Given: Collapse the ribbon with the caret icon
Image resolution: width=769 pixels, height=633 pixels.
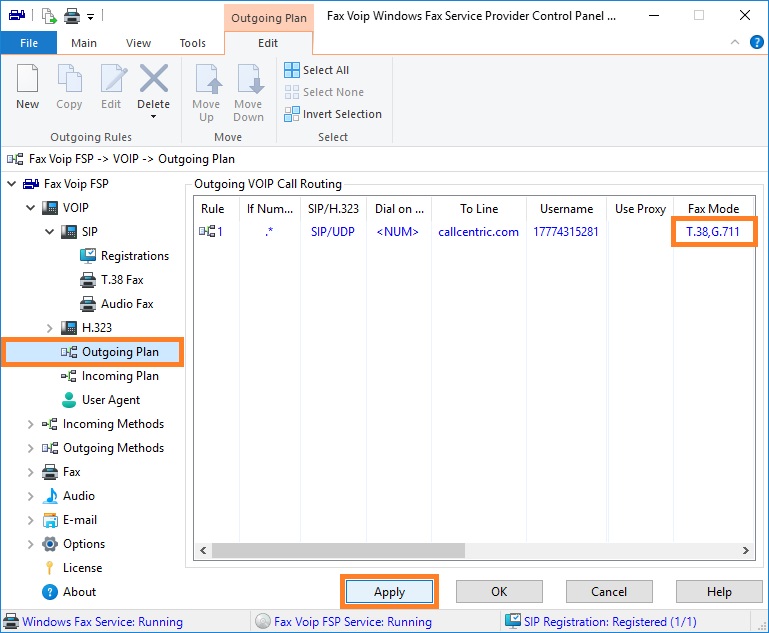Looking at the screenshot, I should tap(735, 42).
